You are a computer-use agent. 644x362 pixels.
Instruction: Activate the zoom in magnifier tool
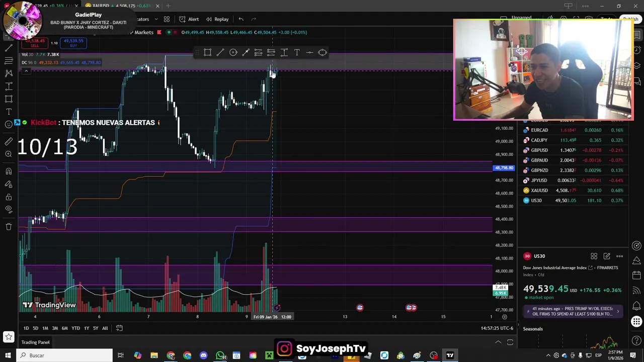[9, 154]
